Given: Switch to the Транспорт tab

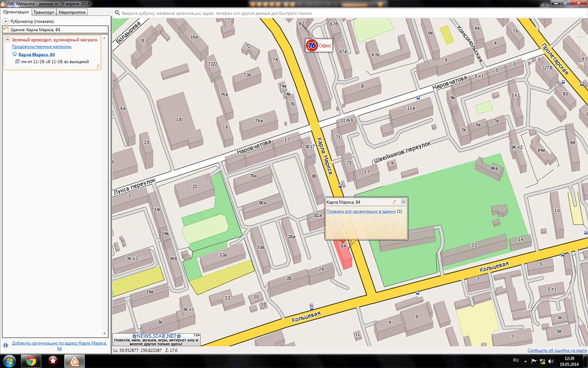Looking at the screenshot, I should coord(44,12).
